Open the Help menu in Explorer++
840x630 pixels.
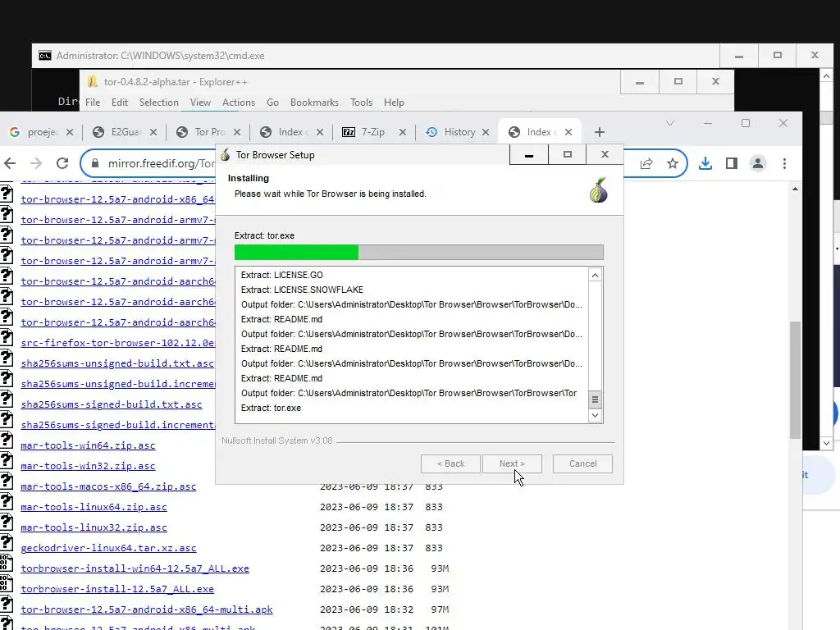(394, 103)
